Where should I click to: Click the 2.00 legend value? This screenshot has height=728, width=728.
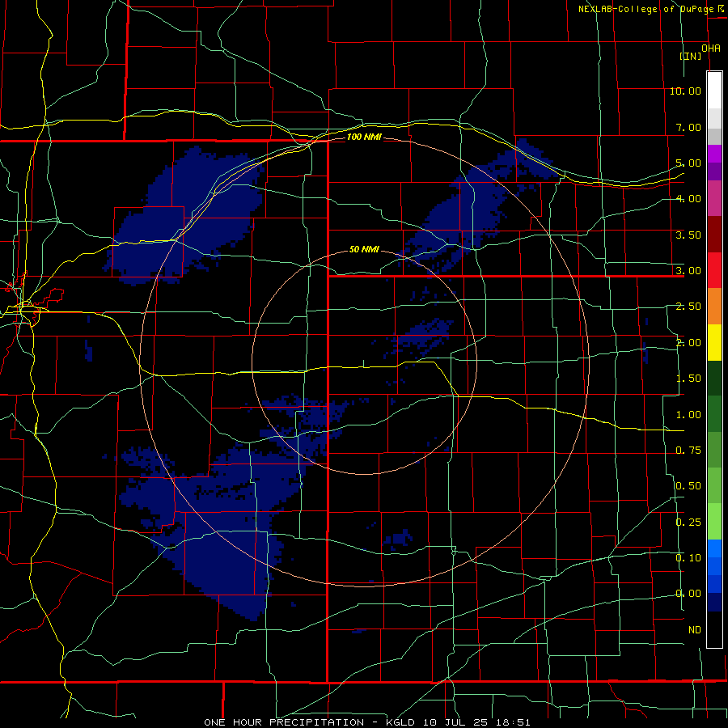coord(688,343)
